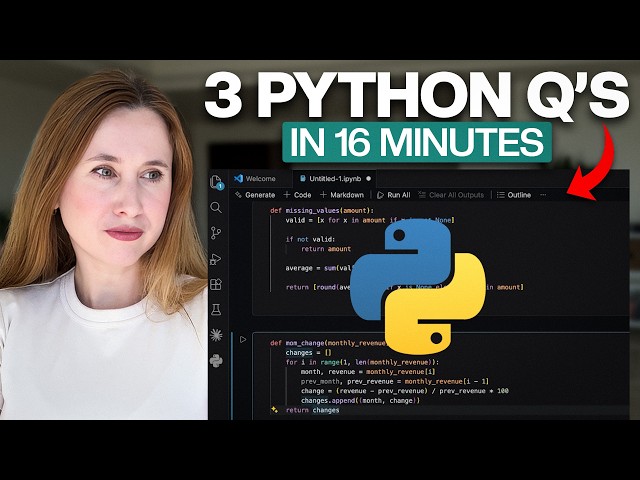The height and width of the screenshot is (480, 640).
Task: Click the 'def missing_values(amount):' line
Action: click(x=322, y=211)
